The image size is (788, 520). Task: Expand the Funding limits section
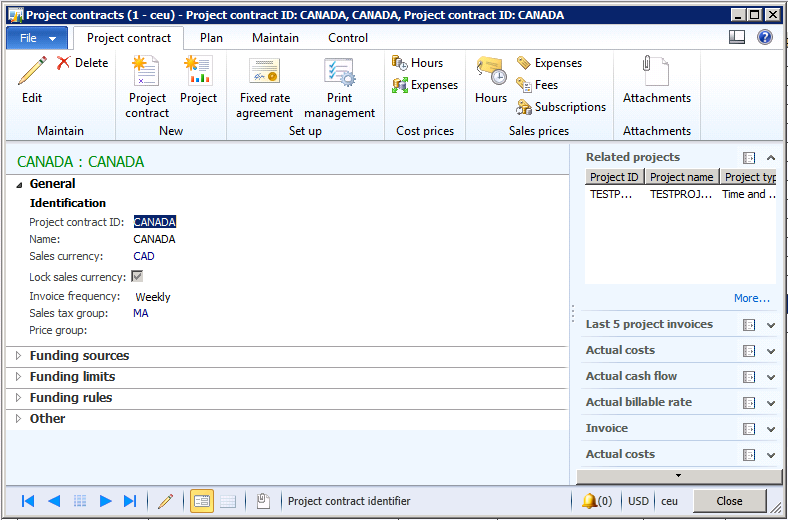[x=72, y=377]
